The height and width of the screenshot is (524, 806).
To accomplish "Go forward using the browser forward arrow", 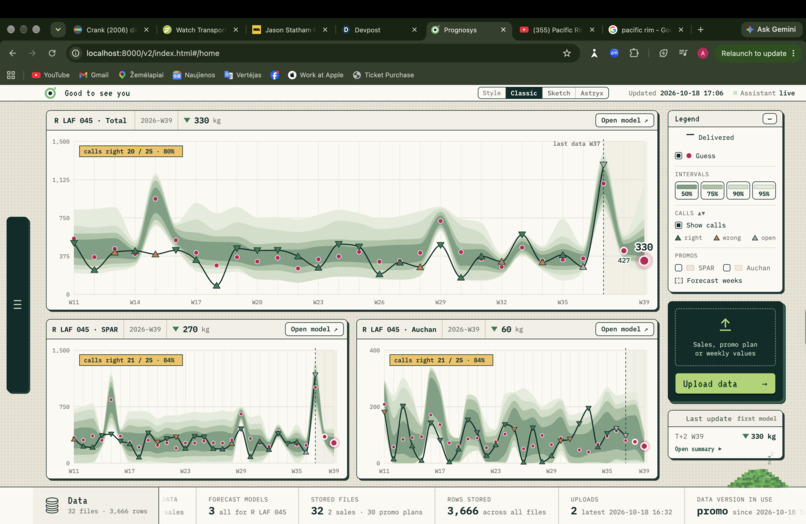I will click(32, 53).
